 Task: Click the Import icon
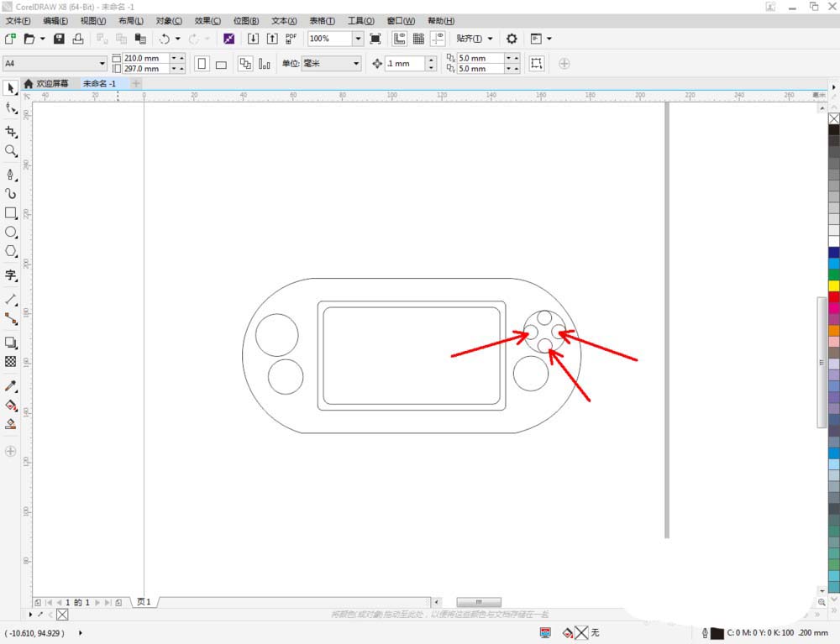point(253,39)
